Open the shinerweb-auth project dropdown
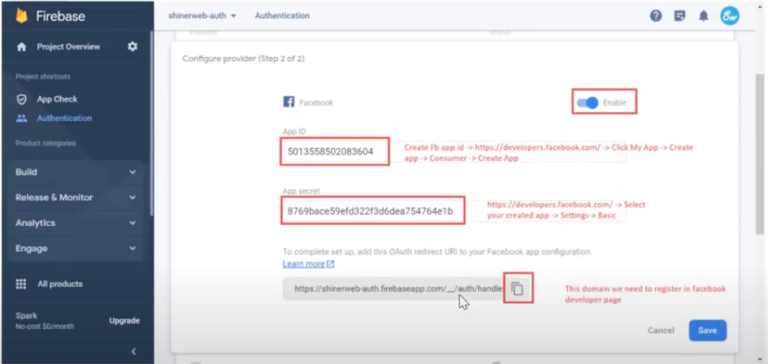 202,16
